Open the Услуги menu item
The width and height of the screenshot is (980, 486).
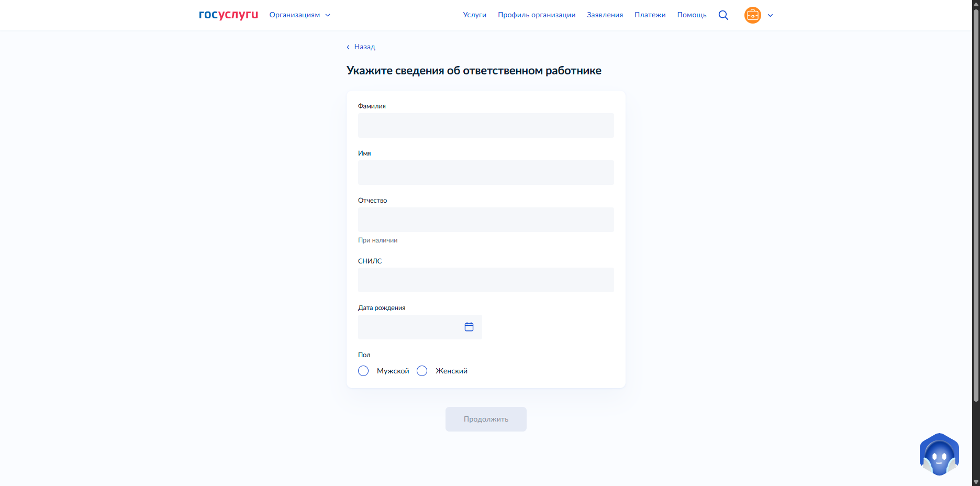tap(475, 15)
